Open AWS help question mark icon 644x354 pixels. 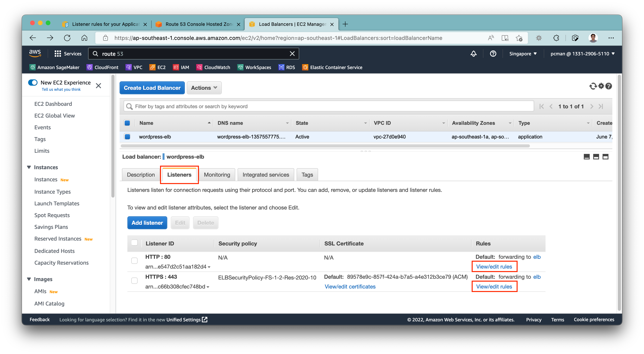[493, 54]
